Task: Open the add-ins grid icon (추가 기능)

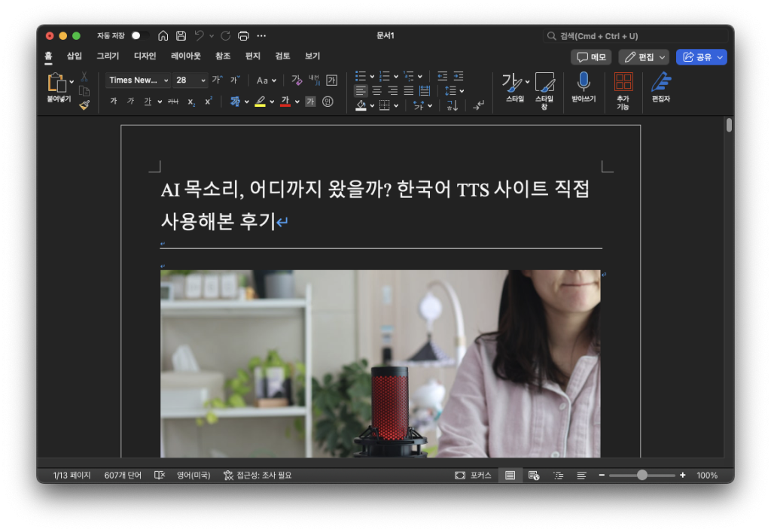Action: click(623, 81)
